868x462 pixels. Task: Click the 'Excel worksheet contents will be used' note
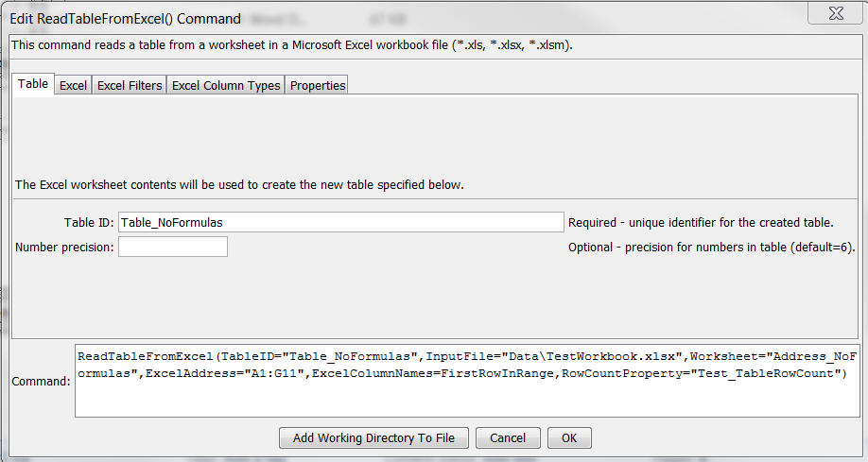click(x=239, y=185)
